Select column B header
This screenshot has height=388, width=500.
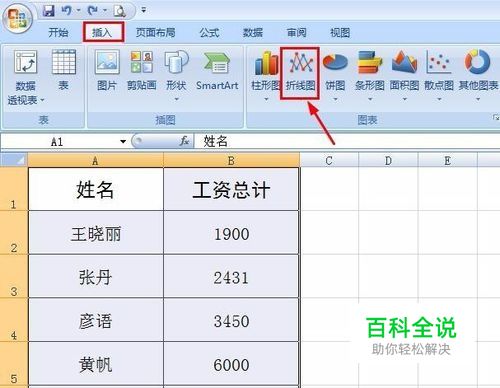coord(231,161)
